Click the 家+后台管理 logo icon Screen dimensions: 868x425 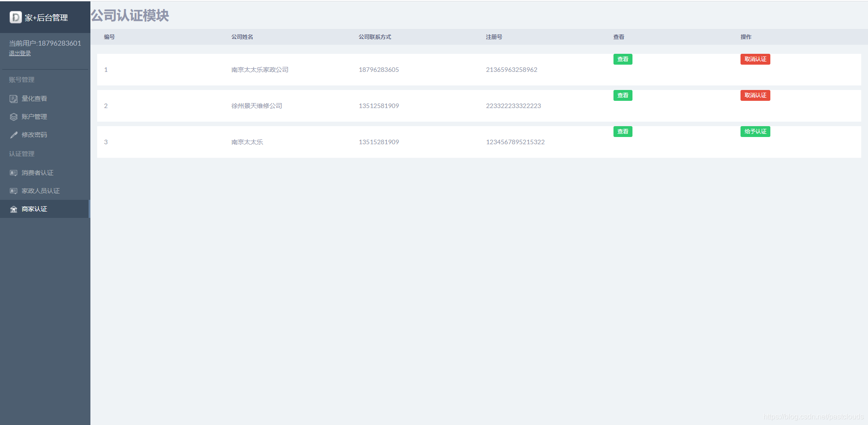point(16,17)
